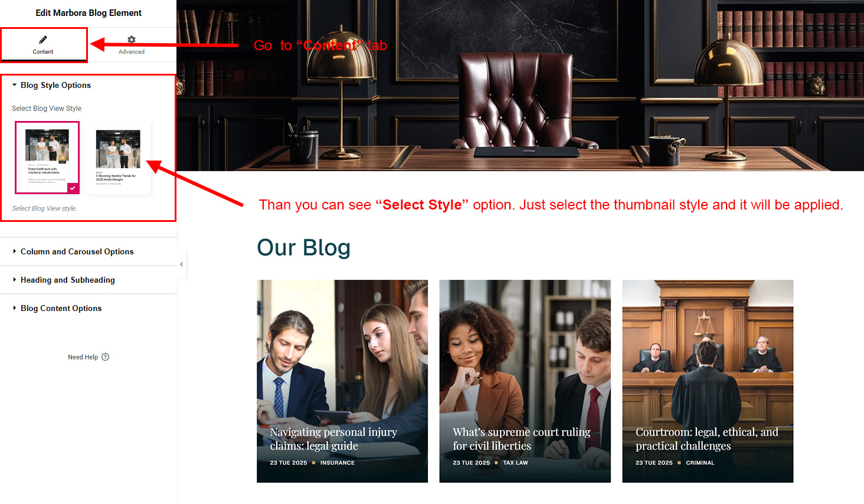Open 'What's supreme court ruling' blog post
Screen dimensions: 864x504
pyautogui.click(x=522, y=439)
